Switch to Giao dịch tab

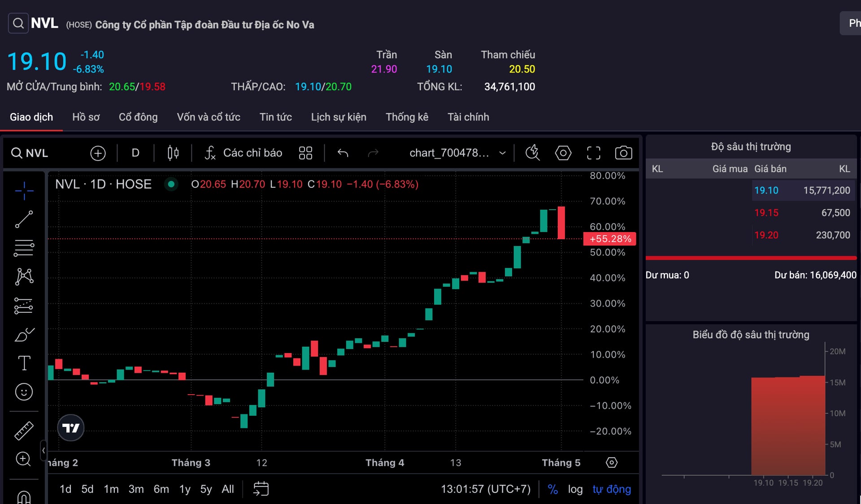coord(31,117)
